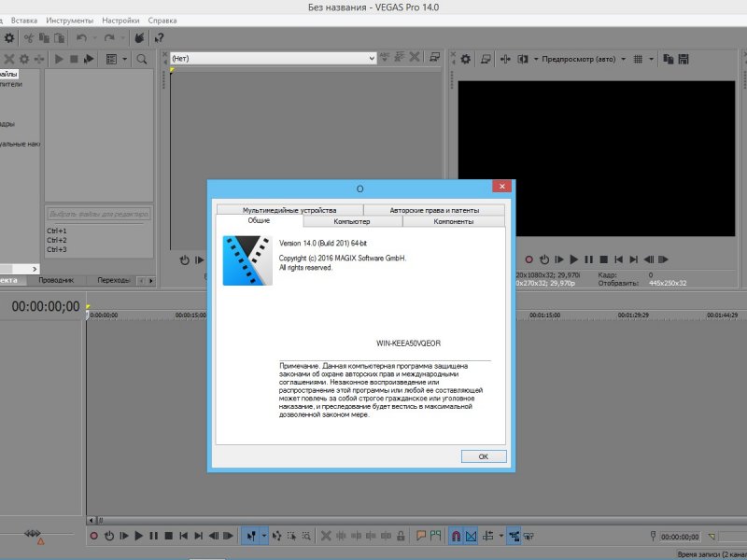This screenshot has width=747, height=560.
Task: Switch to the Проводник tab
Action: 56,280
